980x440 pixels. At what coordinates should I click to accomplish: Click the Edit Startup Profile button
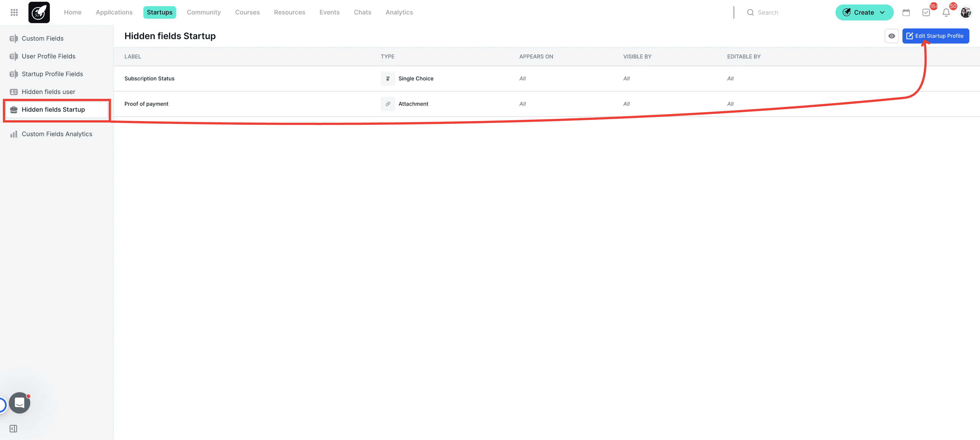click(x=935, y=36)
